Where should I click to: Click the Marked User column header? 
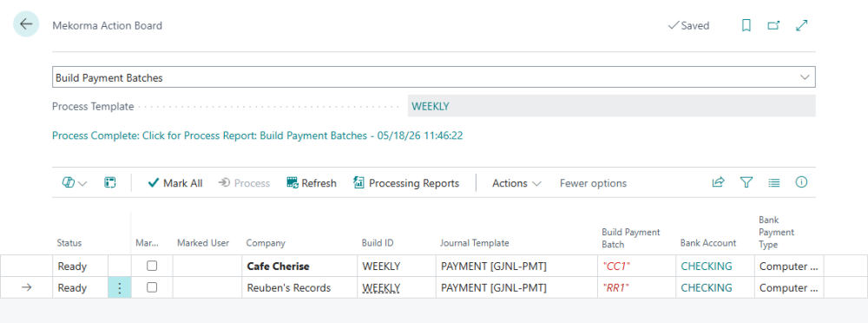(x=203, y=242)
